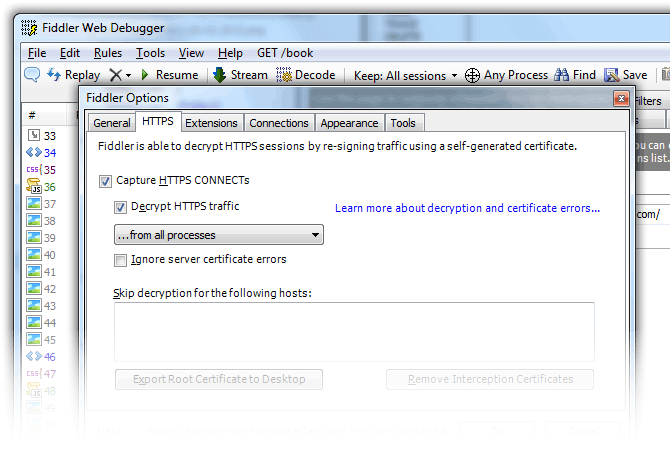The height and width of the screenshot is (470, 670).
Task: Open the Help menu
Action: coord(230,53)
